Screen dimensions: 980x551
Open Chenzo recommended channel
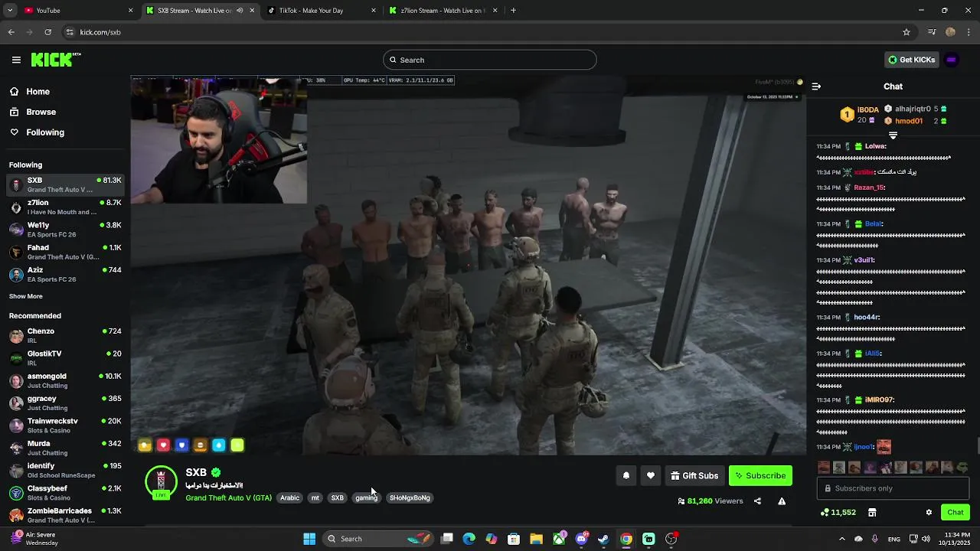65,335
